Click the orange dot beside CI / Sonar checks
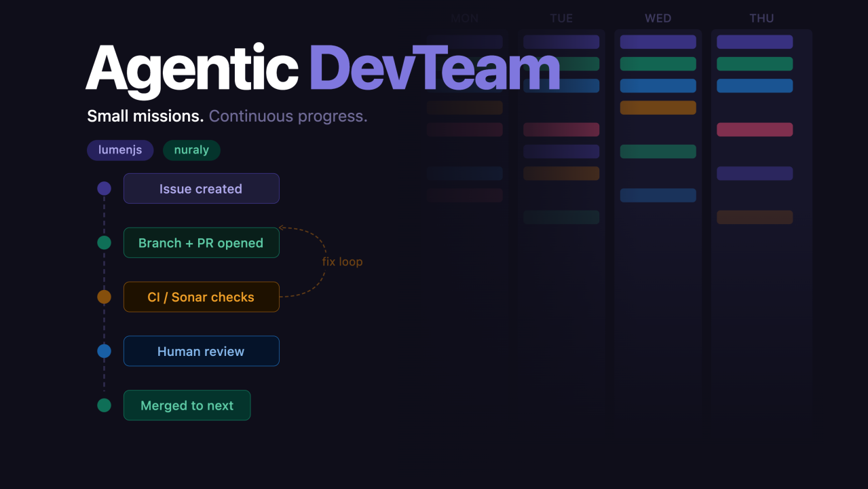The height and width of the screenshot is (489, 868). tap(104, 297)
